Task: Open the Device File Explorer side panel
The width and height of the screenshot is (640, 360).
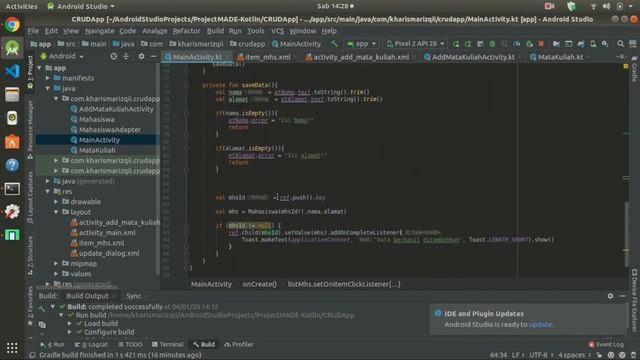Action: pyautogui.click(x=634, y=301)
